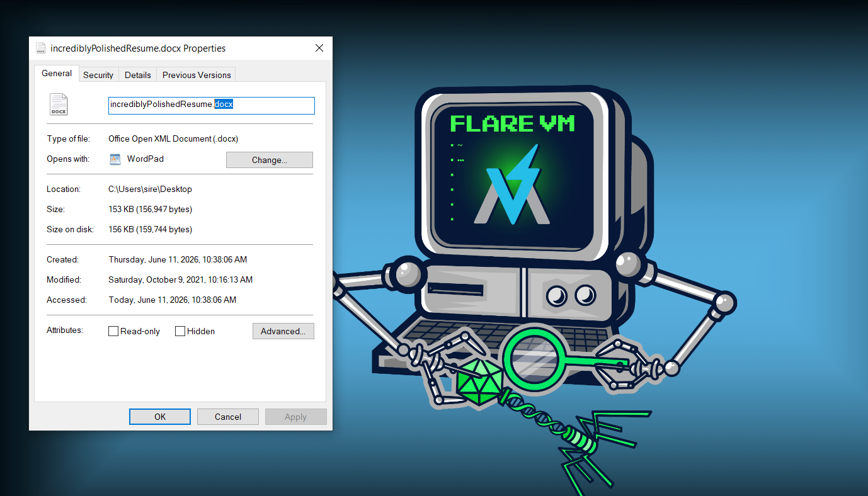This screenshot has height=496, width=868.
Task: Switch to the Details tab
Action: pos(138,75)
